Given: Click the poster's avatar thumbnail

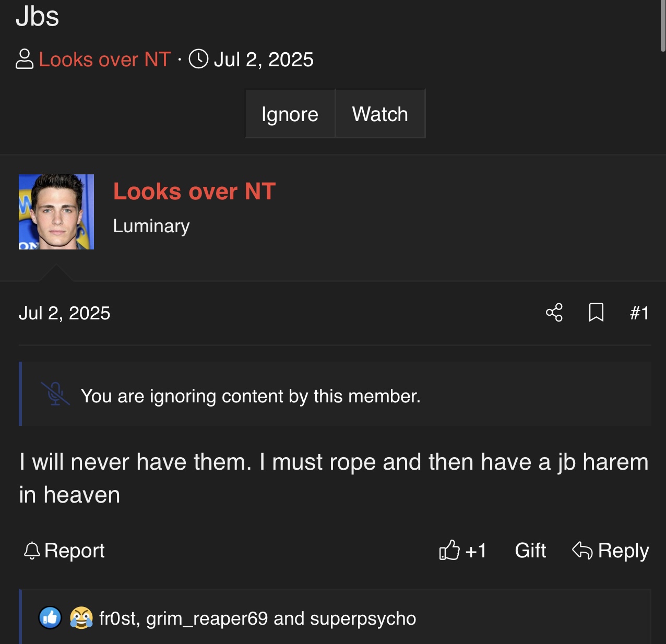Looking at the screenshot, I should [56, 212].
